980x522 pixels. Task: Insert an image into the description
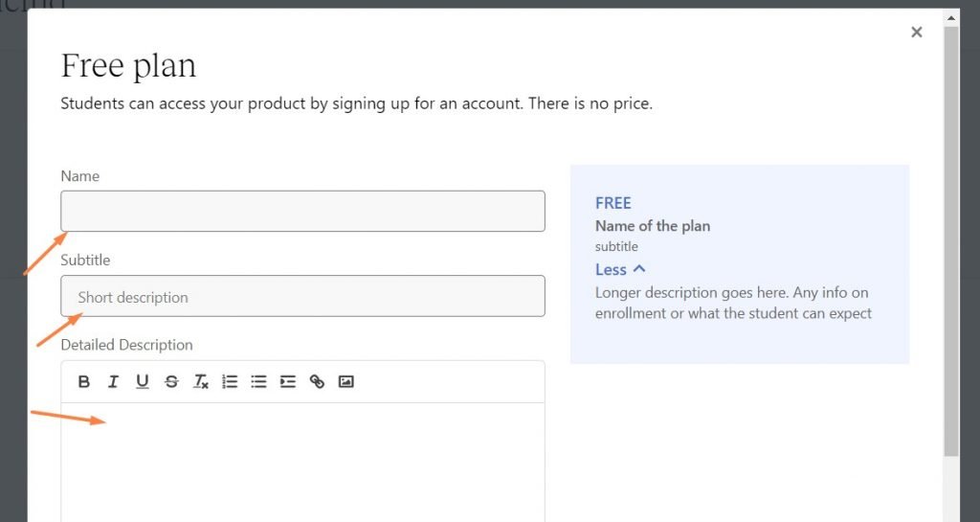coord(346,382)
